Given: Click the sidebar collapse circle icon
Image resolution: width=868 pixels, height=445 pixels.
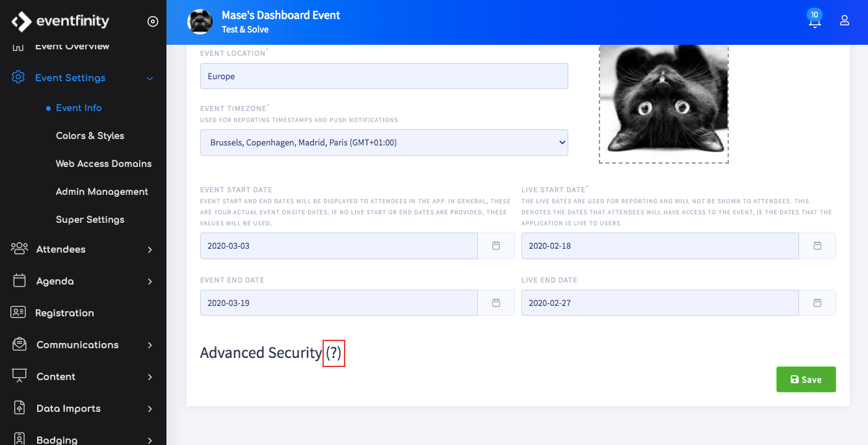Looking at the screenshot, I should (x=153, y=21).
